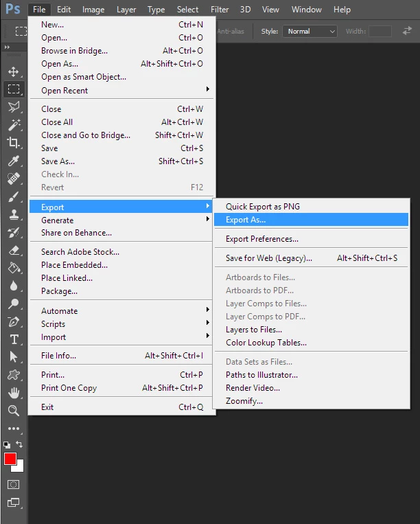The image size is (420, 524).
Task: Swap foreground and background colors
Action: 19,444
